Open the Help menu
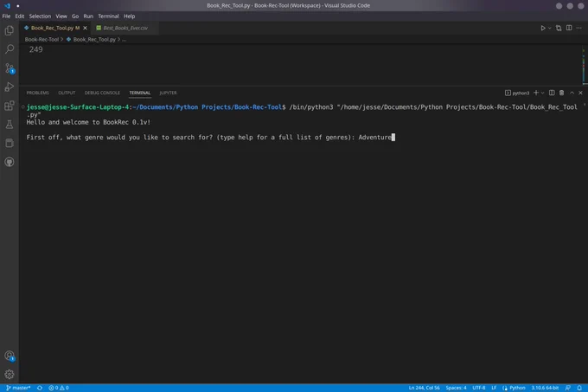This screenshot has height=392, width=588. [130, 16]
